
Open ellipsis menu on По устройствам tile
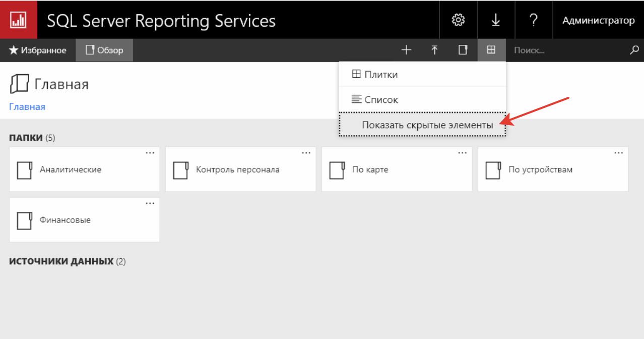pos(618,153)
